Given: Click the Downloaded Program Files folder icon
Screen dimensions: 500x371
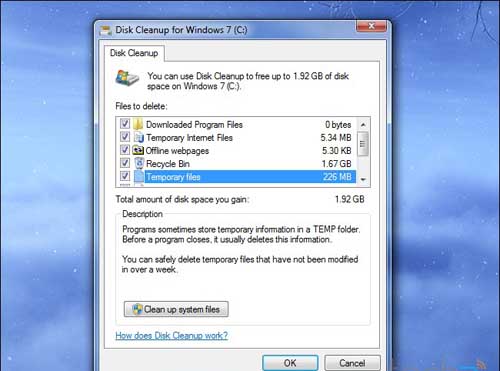Looking at the screenshot, I should 138,124.
